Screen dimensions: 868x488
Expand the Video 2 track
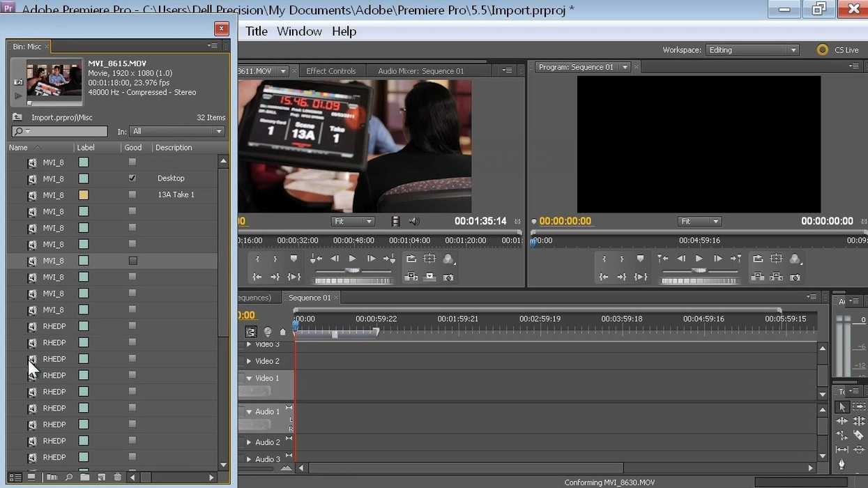coord(249,361)
